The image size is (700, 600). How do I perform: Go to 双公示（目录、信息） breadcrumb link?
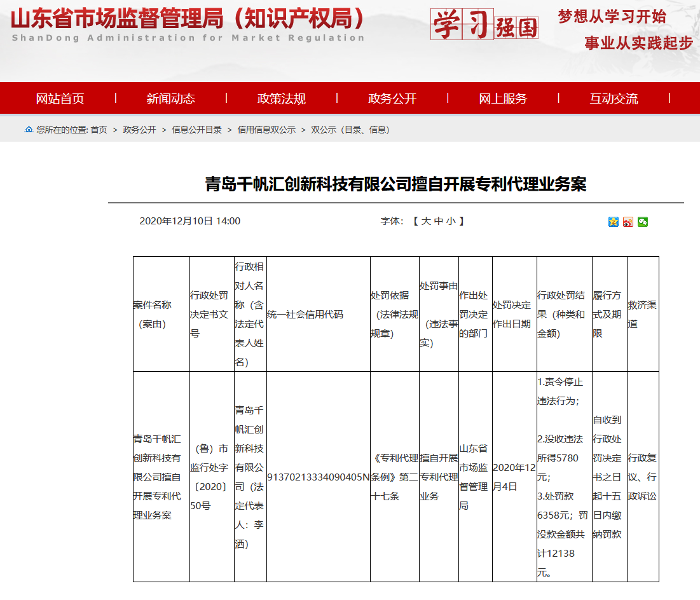(x=350, y=130)
